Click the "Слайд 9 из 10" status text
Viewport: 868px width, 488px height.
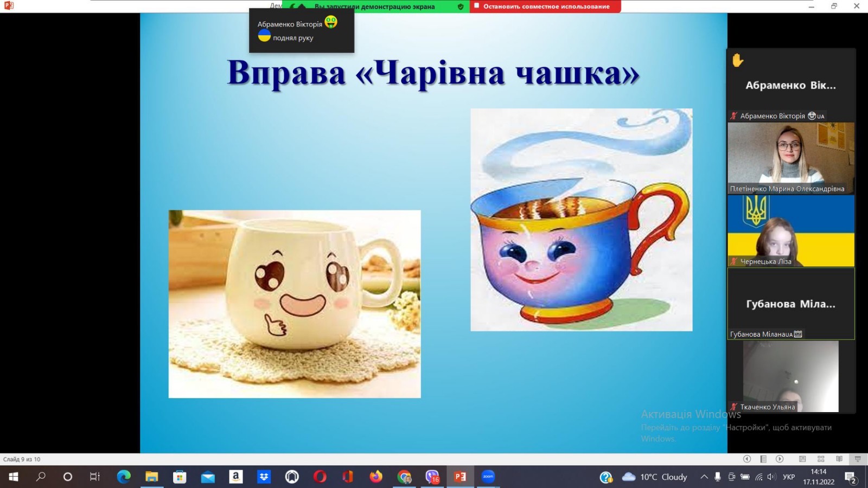(x=22, y=459)
